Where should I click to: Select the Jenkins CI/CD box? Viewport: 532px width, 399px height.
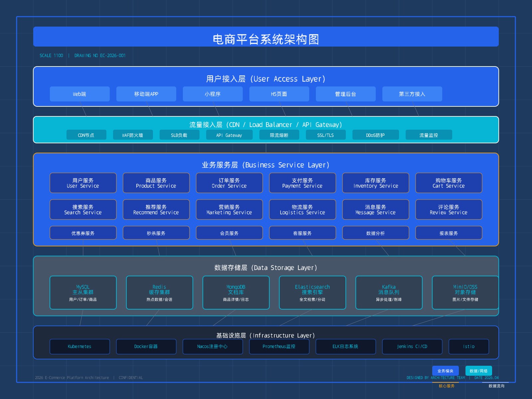click(x=412, y=346)
